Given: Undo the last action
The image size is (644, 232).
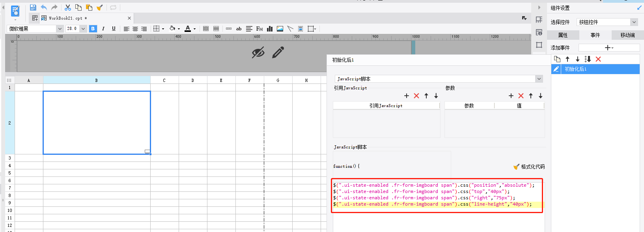Looking at the screenshot, I should (44, 7).
